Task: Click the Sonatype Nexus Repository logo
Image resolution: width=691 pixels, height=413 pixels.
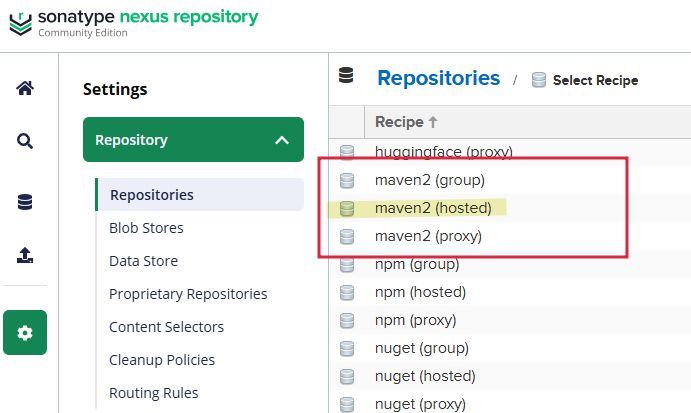Action: click(x=133, y=21)
